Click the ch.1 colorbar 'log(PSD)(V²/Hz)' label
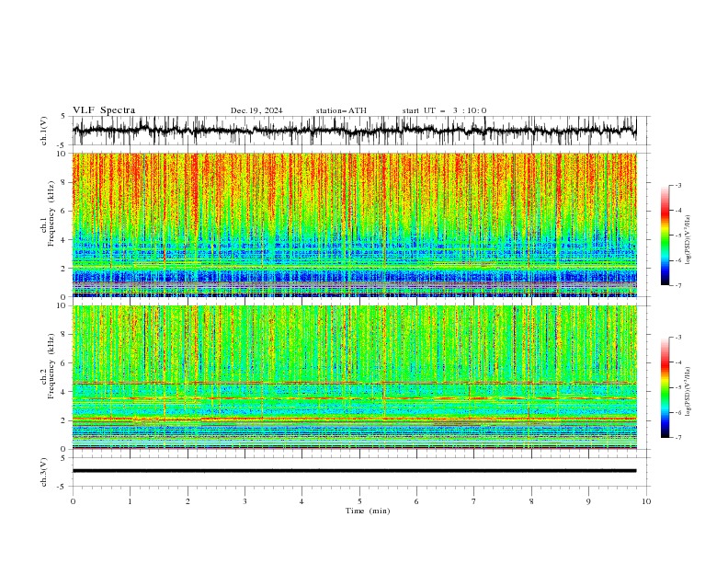728x563 pixels. pos(688,240)
